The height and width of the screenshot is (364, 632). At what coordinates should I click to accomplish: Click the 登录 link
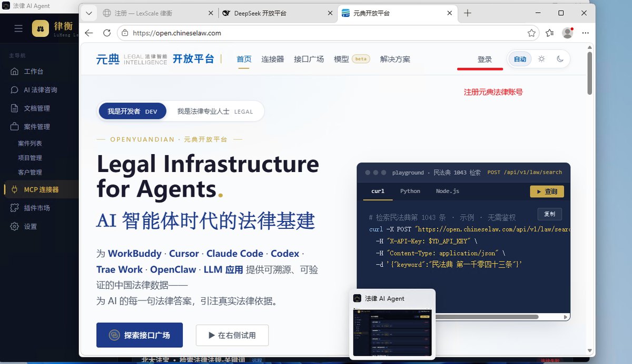click(x=485, y=59)
